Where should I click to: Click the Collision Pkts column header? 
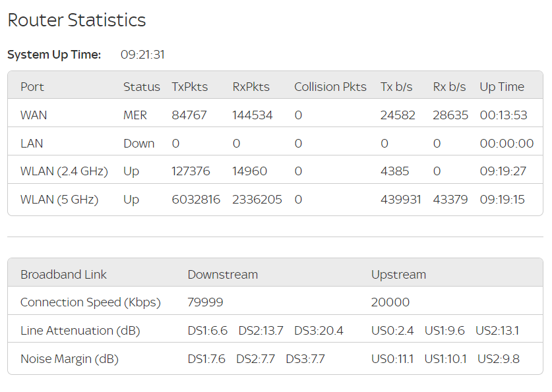click(x=330, y=87)
